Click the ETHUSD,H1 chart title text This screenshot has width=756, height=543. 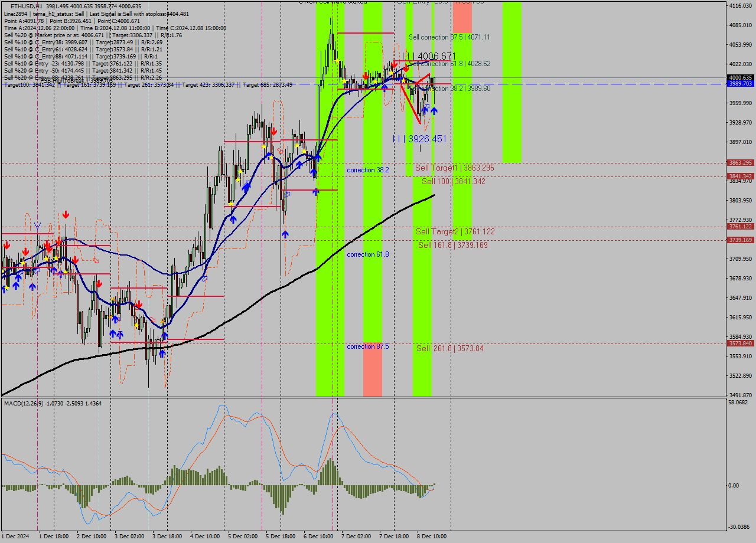coord(26,6)
